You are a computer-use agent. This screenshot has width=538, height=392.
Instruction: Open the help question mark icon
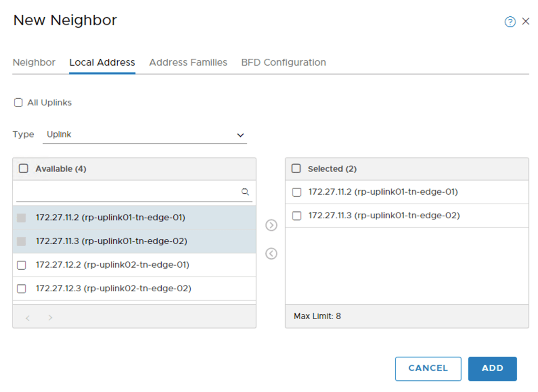(510, 22)
